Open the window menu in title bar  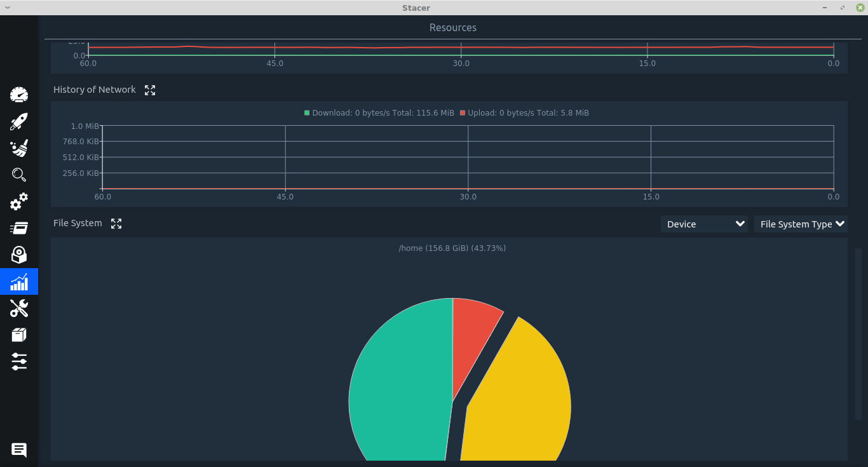pyautogui.click(x=7, y=8)
